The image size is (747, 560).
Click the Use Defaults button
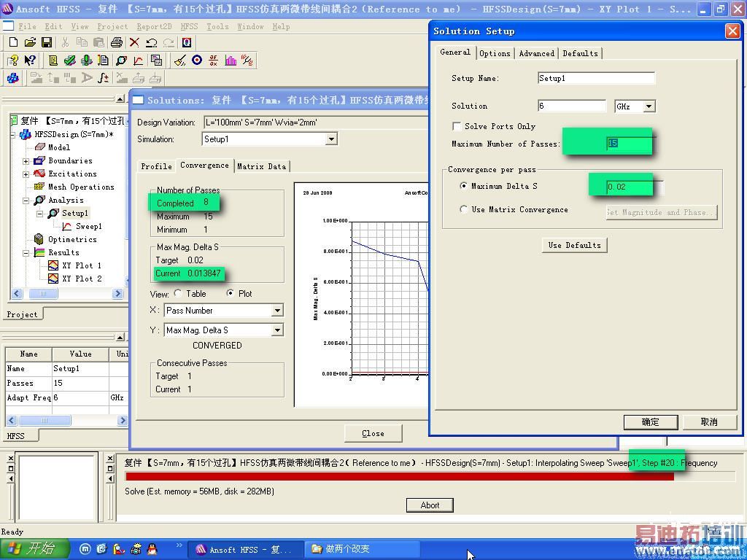tap(574, 245)
